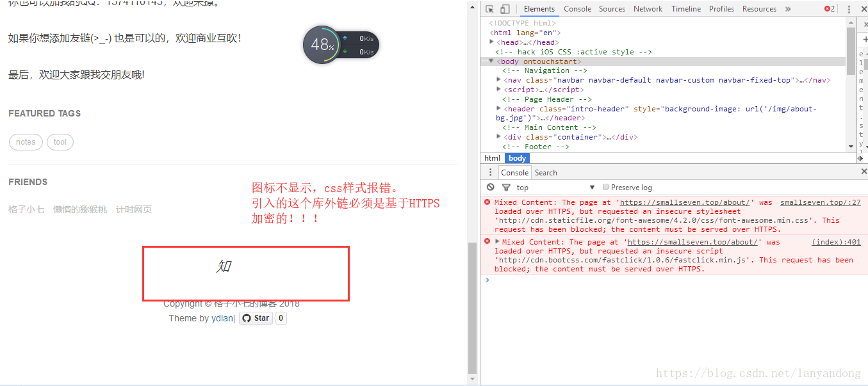Select the html lang="en" line
868x386 pixels.
pos(525,33)
